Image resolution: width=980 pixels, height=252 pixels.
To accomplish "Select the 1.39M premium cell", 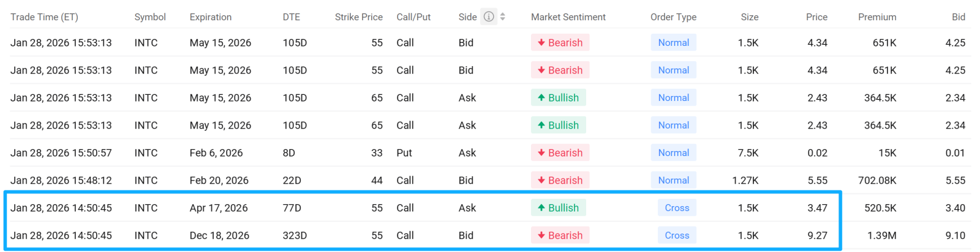I will pyautogui.click(x=881, y=235).
